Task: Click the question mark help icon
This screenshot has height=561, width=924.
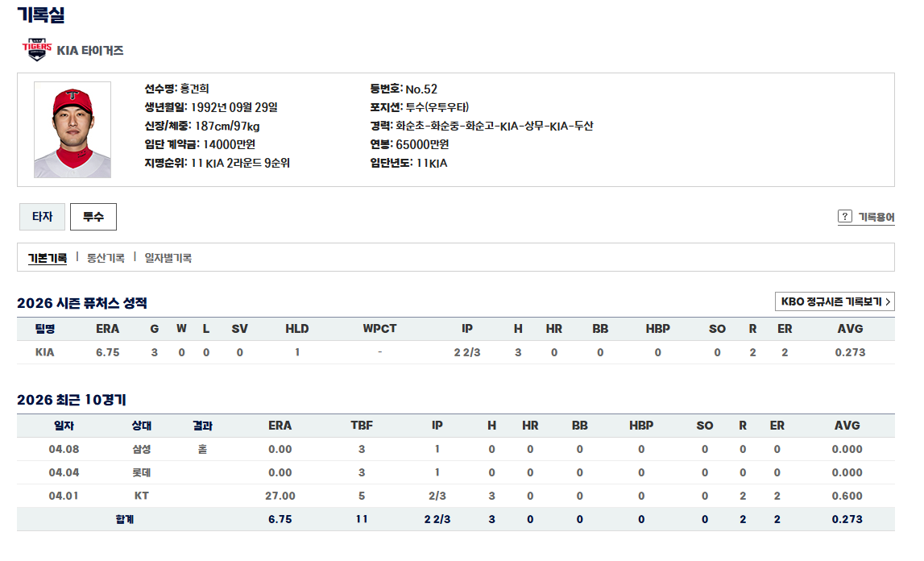Action: [845, 216]
